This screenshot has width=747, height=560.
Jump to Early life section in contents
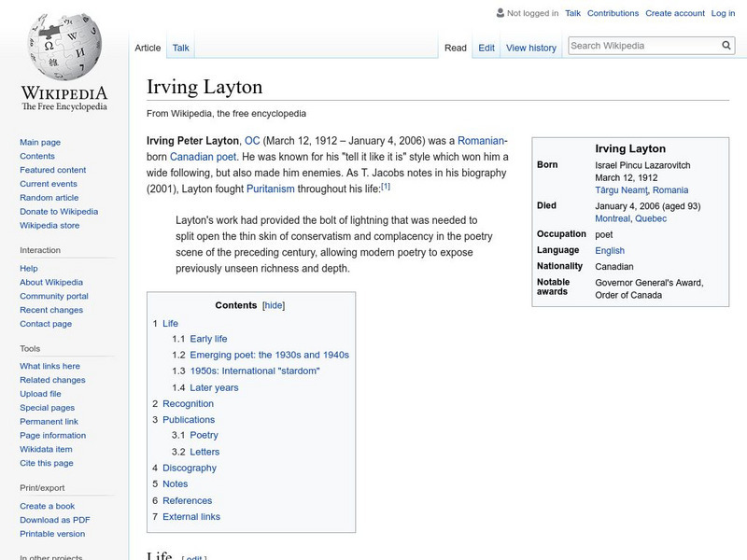coord(208,339)
